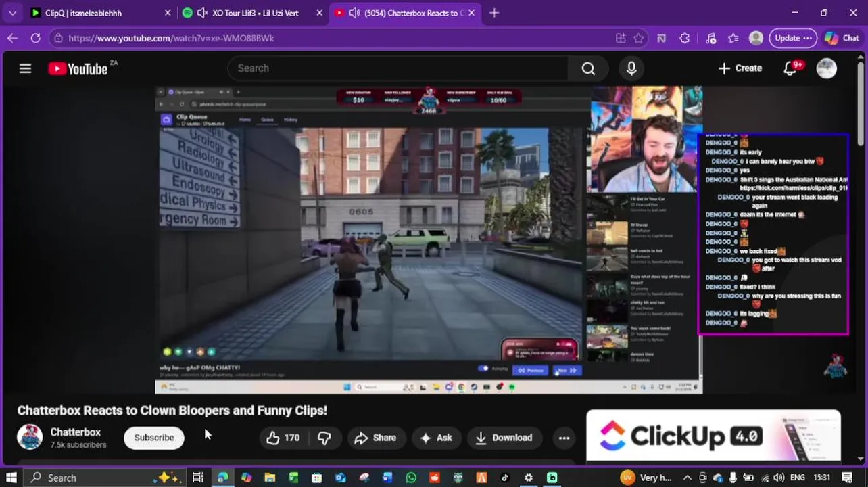Open more actions three-dot menu
Screen dimensions: 868x487
tap(564, 438)
